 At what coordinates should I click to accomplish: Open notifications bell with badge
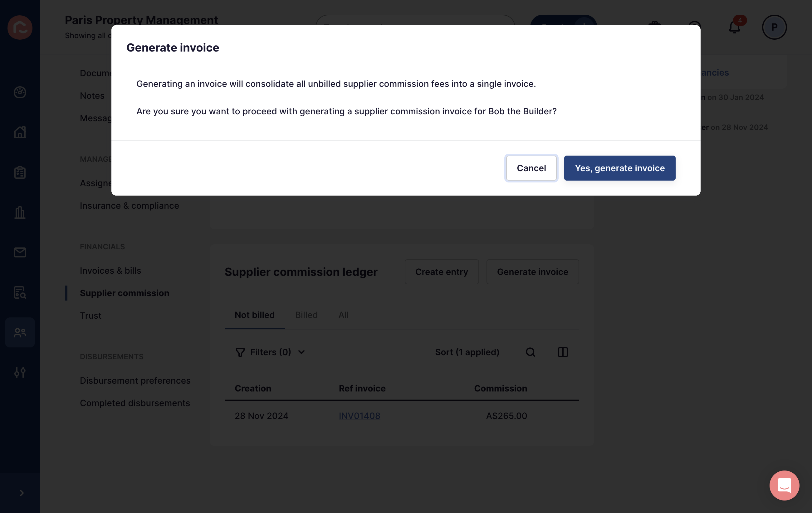coord(735,26)
